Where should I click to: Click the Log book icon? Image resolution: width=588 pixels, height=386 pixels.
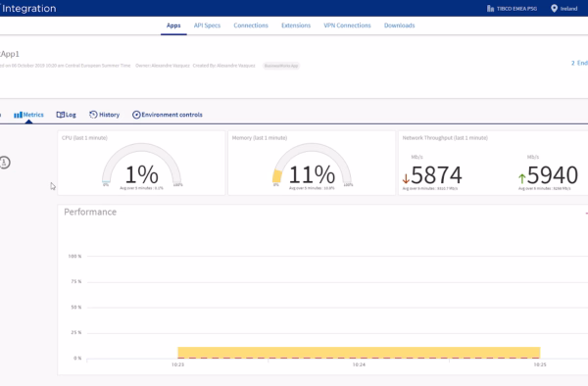pyautogui.click(x=60, y=115)
